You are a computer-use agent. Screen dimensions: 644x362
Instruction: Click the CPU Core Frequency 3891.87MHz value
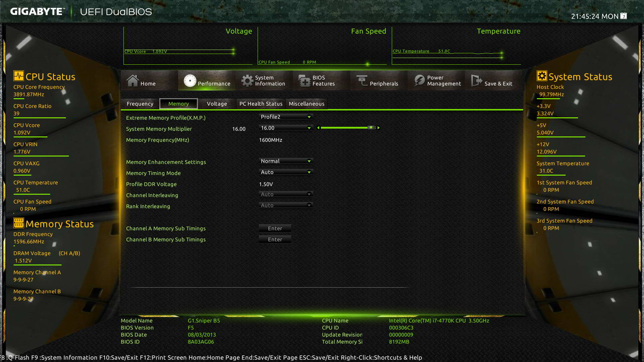(x=29, y=94)
